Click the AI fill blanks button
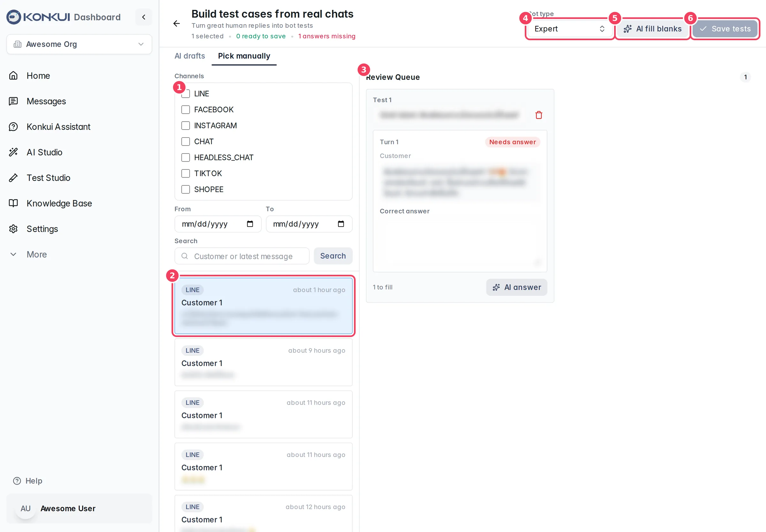The image size is (766, 532). click(x=652, y=29)
